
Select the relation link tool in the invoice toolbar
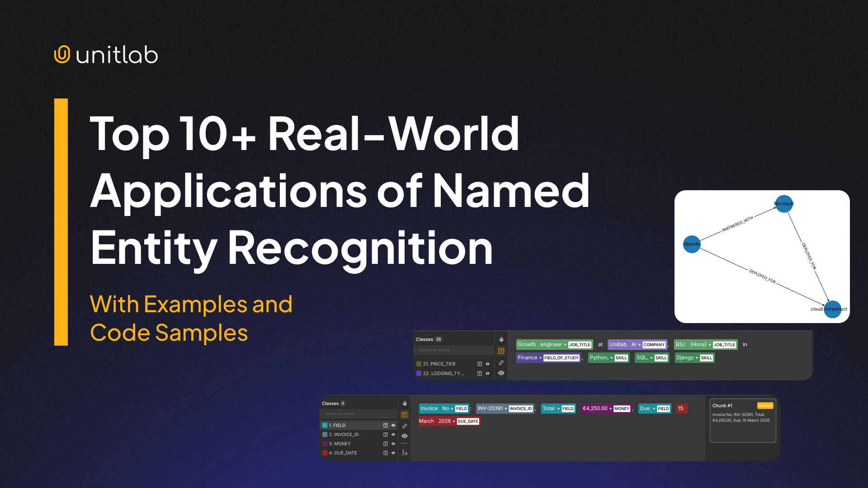[x=405, y=426]
